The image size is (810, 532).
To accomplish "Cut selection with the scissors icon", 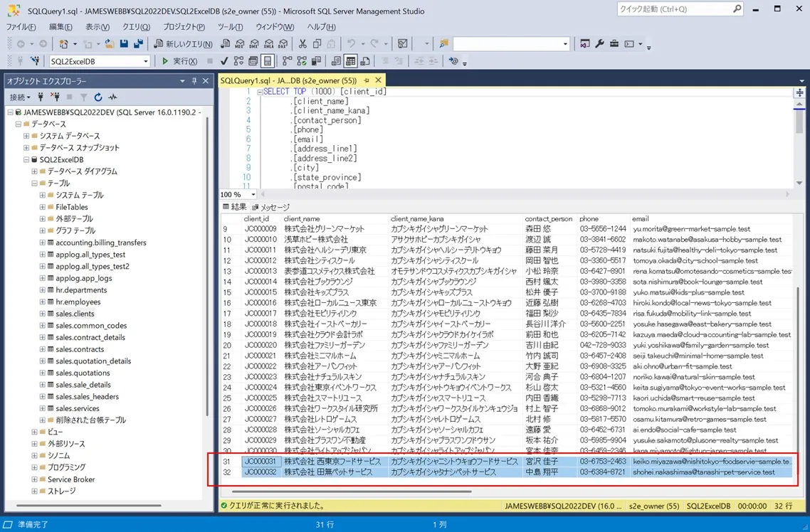I will pyautogui.click(x=303, y=44).
